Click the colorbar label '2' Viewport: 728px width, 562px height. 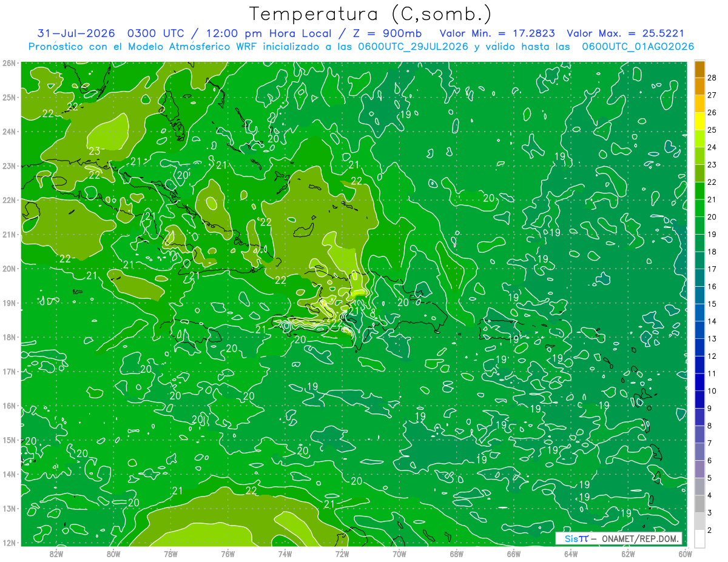(x=710, y=530)
